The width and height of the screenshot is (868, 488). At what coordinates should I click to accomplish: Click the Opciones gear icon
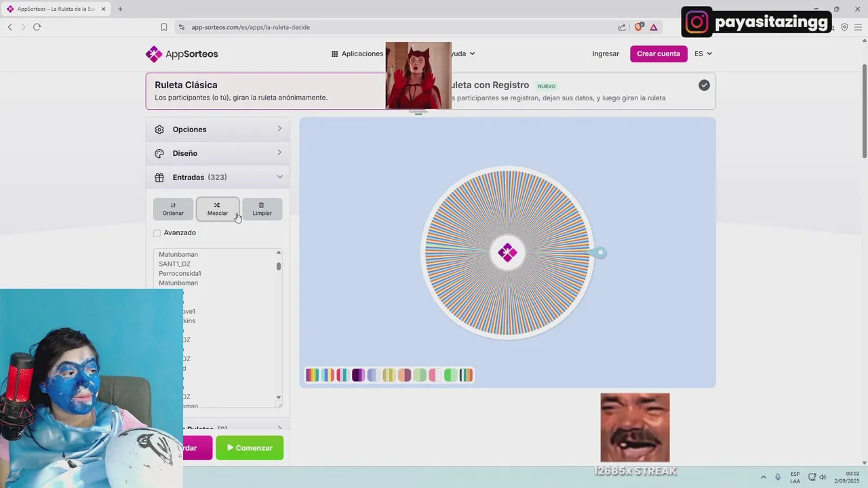click(159, 129)
